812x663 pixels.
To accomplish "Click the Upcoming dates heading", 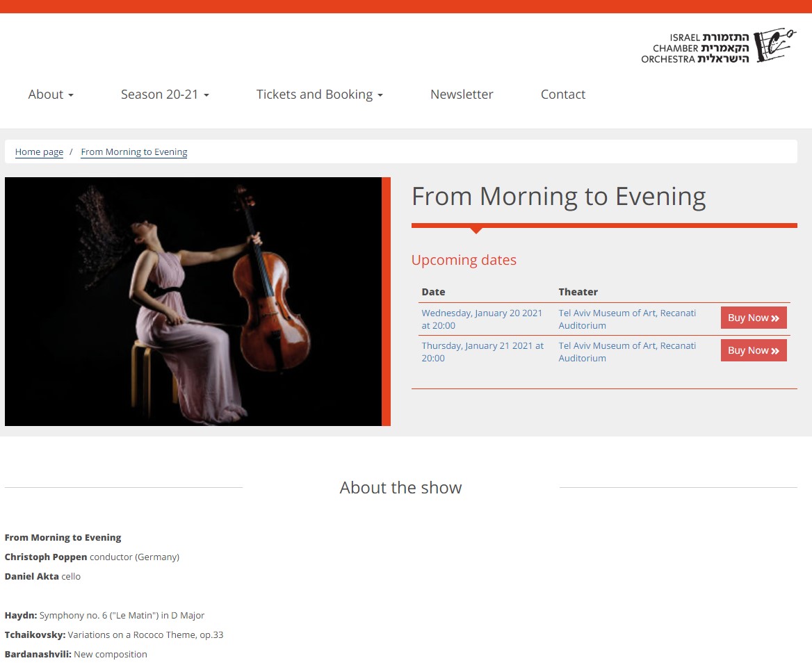I will [x=464, y=260].
